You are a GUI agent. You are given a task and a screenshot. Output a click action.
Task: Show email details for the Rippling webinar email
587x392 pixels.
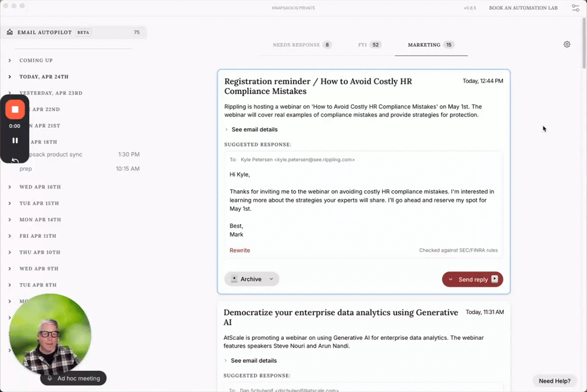tap(251, 130)
